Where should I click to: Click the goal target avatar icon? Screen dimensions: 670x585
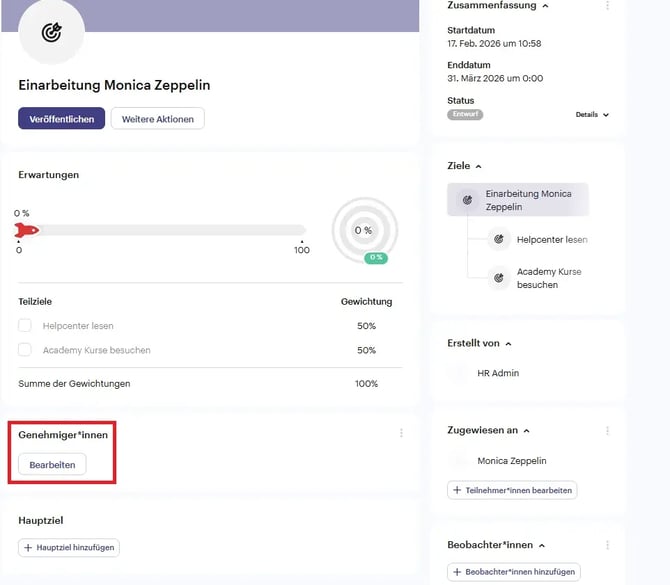(x=51, y=32)
